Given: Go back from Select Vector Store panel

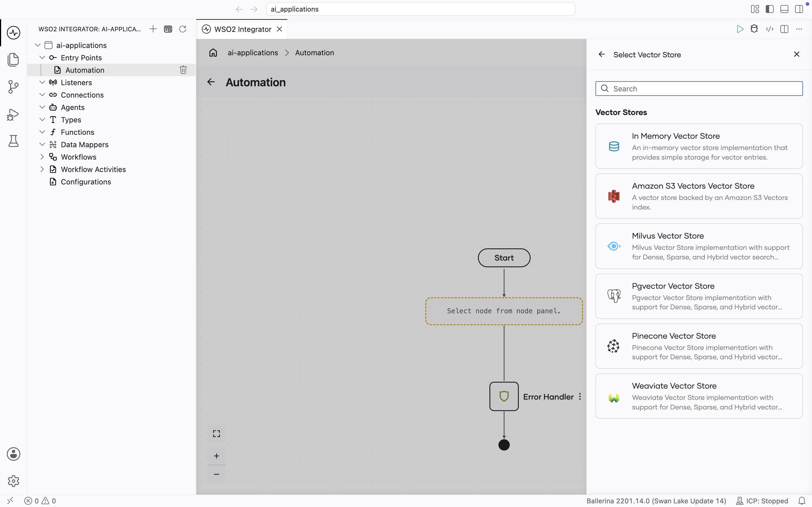Looking at the screenshot, I should click(x=602, y=54).
